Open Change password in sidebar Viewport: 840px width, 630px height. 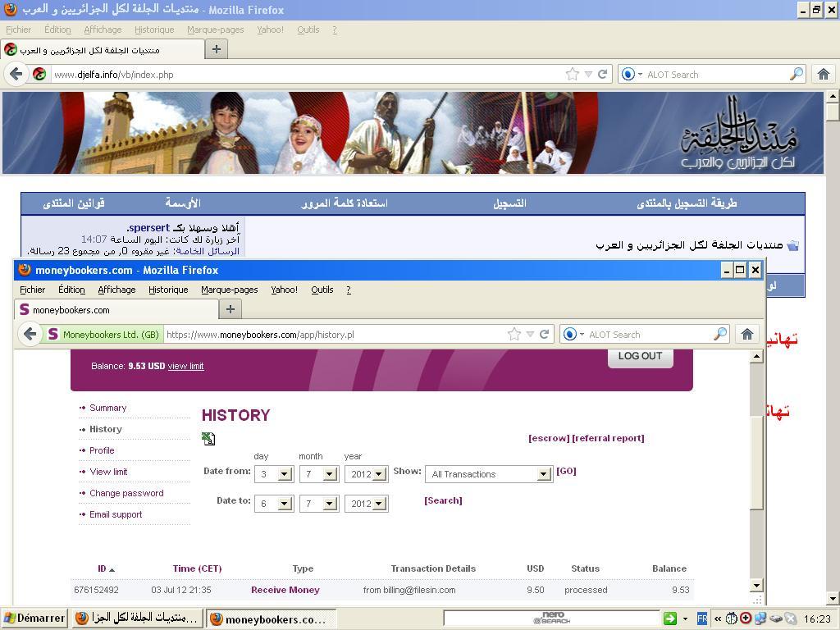[x=126, y=493]
